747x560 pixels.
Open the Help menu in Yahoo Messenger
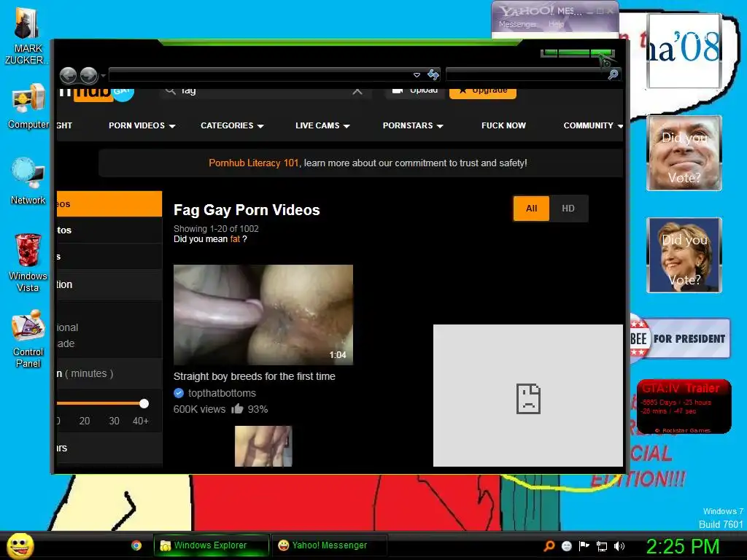556,24
